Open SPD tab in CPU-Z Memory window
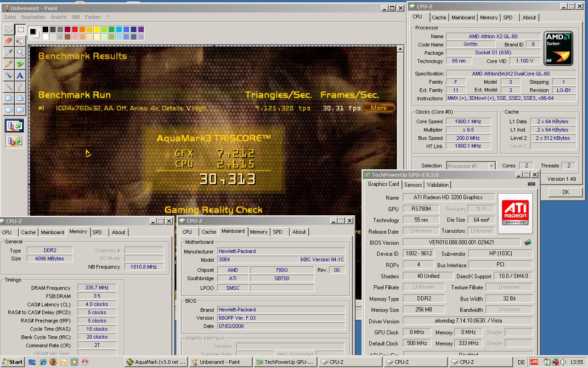 97,232
